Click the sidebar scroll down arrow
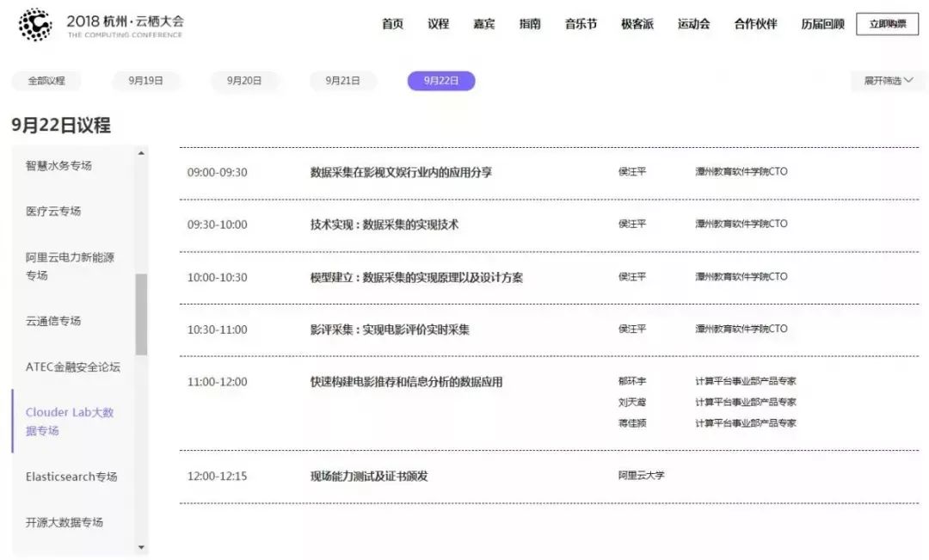929x560 pixels. coord(141,547)
